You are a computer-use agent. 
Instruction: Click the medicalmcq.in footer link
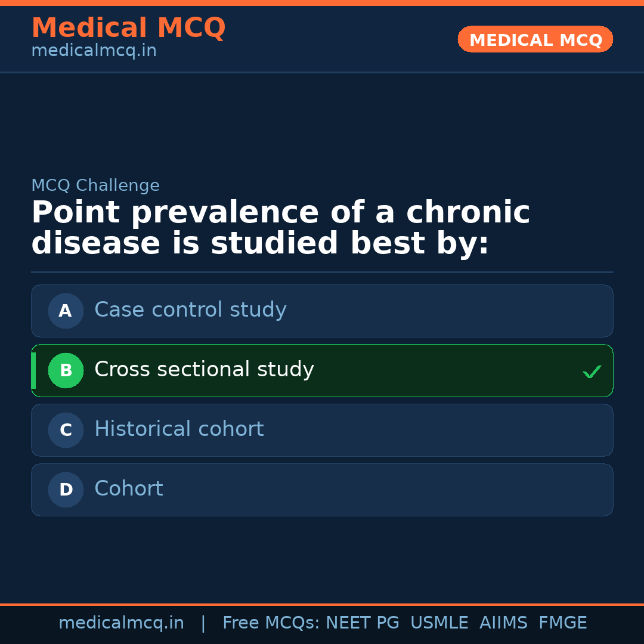tap(122, 622)
